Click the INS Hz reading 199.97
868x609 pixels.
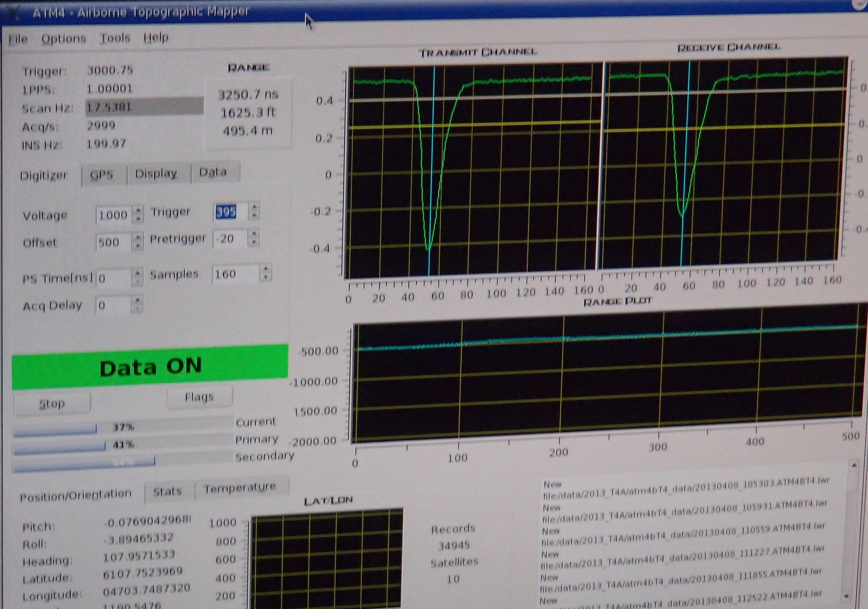pos(106,144)
